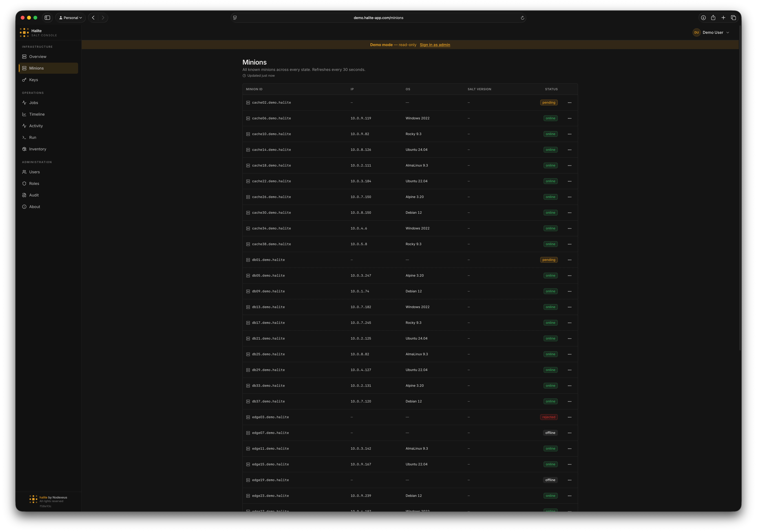The width and height of the screenshot is (757, 532).
Task: Toggle the Safari sidebar button
Action: pyautogui.click(x=47, y=18)
